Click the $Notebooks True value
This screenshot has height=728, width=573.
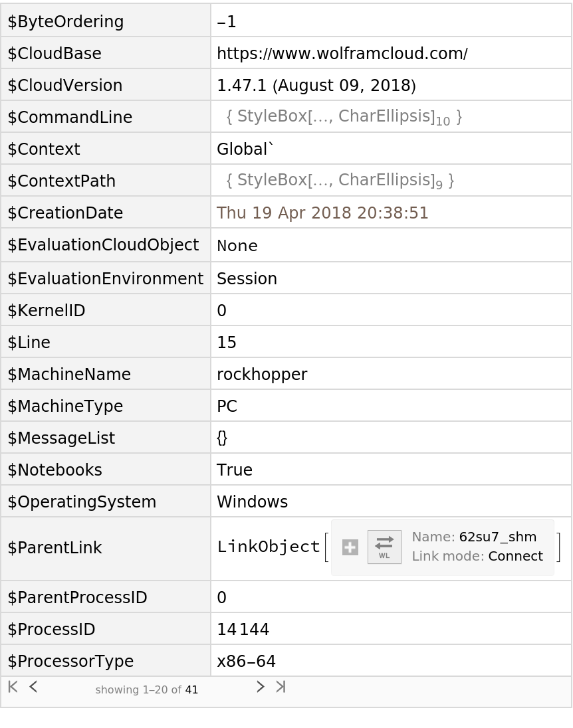pos(235,470)
